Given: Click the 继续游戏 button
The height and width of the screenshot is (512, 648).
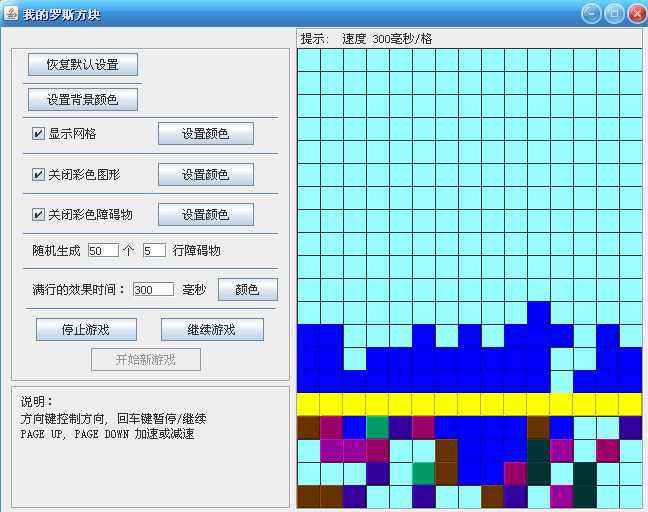Looking at the screenshot, I should pos(212,329).
